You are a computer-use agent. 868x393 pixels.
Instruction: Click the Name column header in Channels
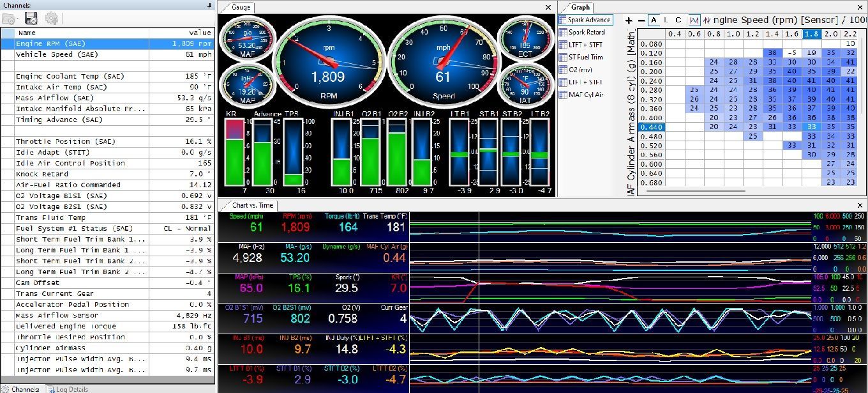(x=27, y=32)
